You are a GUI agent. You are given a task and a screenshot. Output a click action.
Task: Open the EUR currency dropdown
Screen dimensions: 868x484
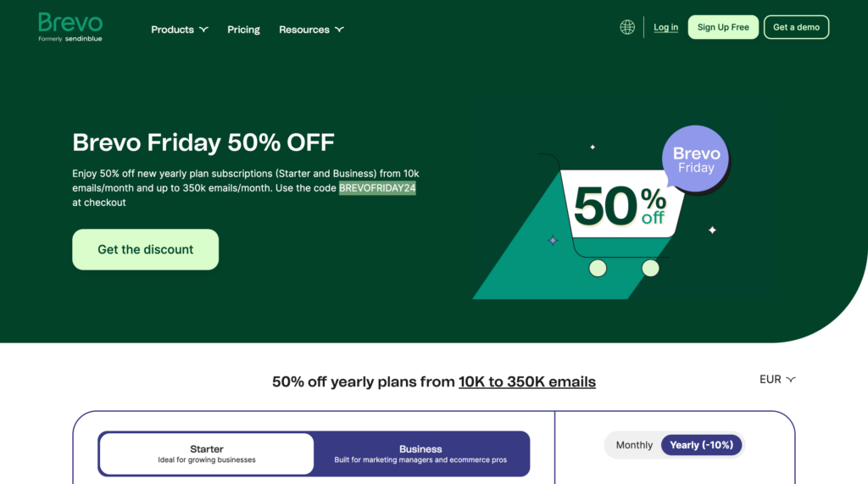pyautogui.click(x=777, y=380)
